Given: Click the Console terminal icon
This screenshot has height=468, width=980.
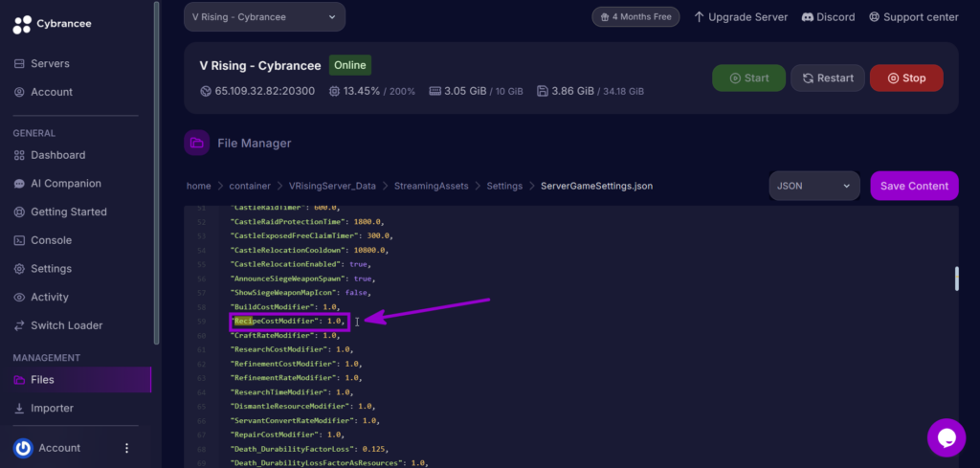Looking at the screenshot, I should pyautogui.click(x=19, y=240).
